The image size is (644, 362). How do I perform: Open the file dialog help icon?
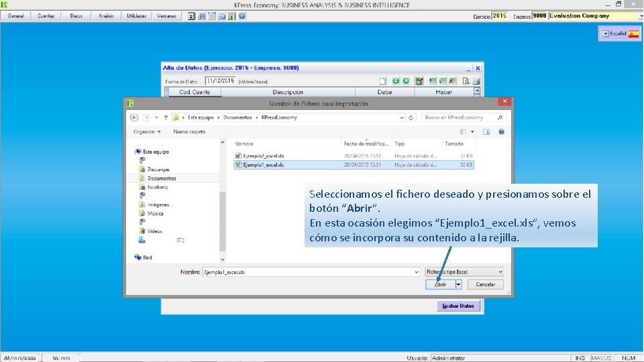click(501, 132)
